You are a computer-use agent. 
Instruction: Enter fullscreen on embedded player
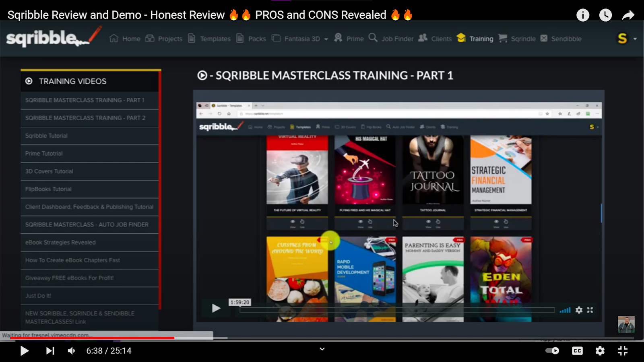click(x=590, y=310)
